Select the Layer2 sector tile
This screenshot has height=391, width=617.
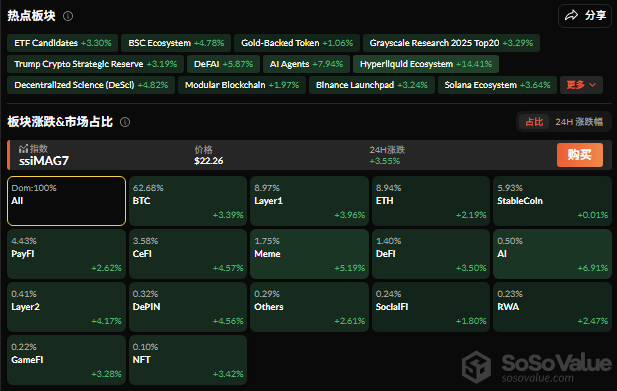(x=67, y=307)
